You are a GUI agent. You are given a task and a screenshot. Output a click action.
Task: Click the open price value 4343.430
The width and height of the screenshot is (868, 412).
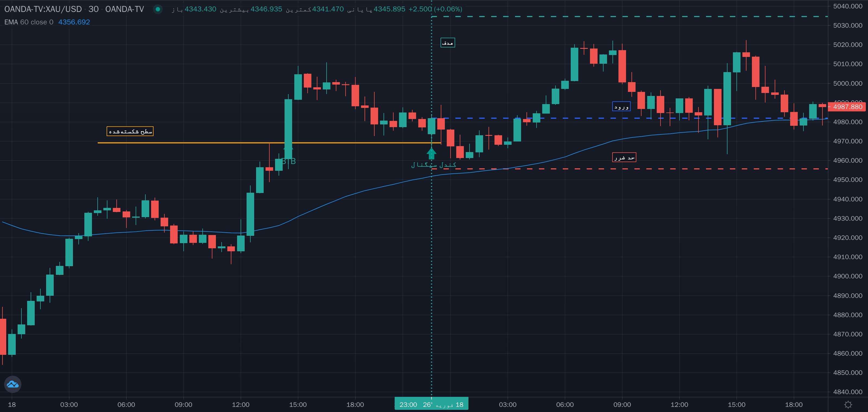click(x=200, y=9)
